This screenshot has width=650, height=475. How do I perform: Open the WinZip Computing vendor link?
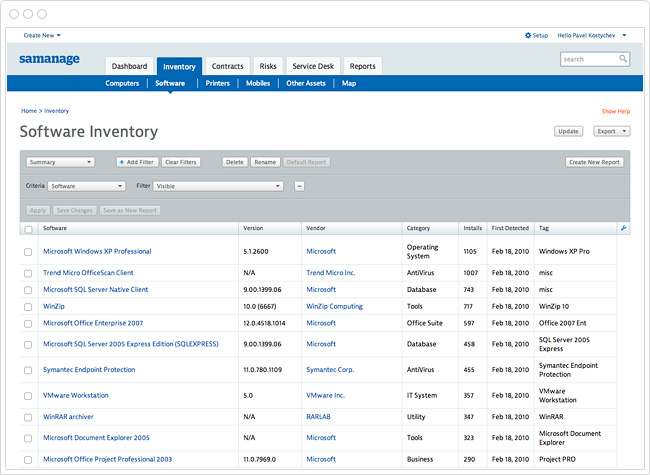(x=334, y=306)
